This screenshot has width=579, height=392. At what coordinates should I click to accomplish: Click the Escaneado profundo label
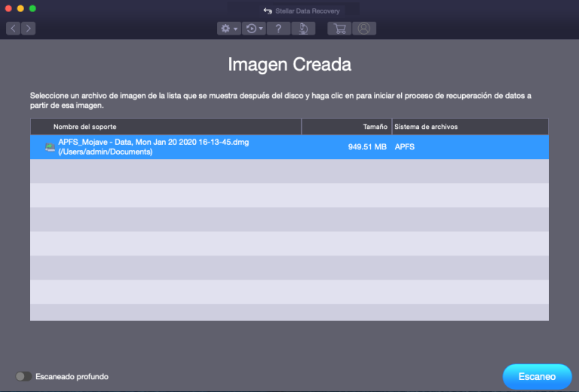[72, 376]
